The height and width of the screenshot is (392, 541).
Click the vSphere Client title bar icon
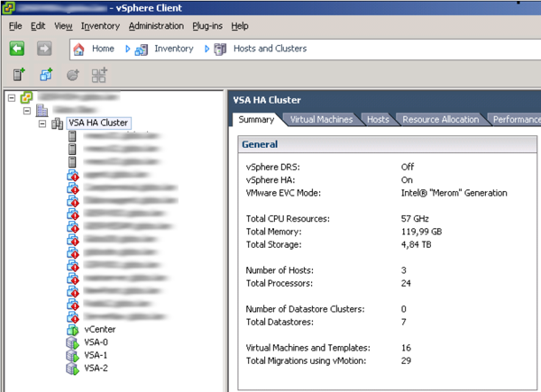8,7
